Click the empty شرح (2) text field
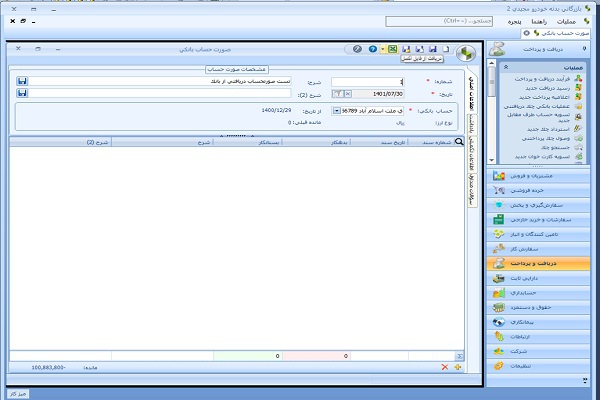Viewport: 600px width, 400px height. tap(160, 93)
